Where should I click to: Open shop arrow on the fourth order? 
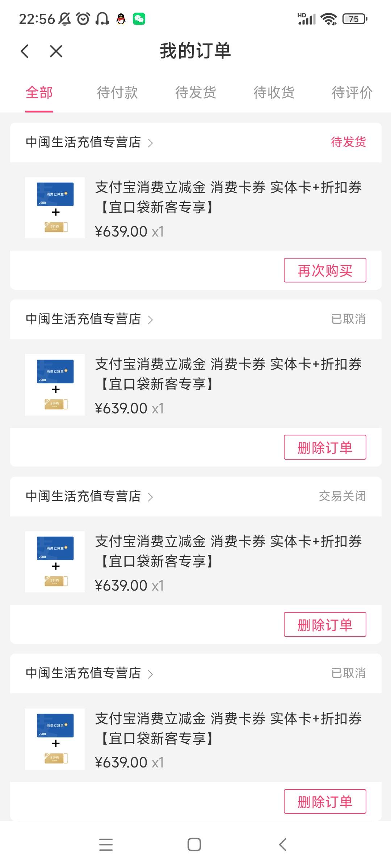(151, 674)
